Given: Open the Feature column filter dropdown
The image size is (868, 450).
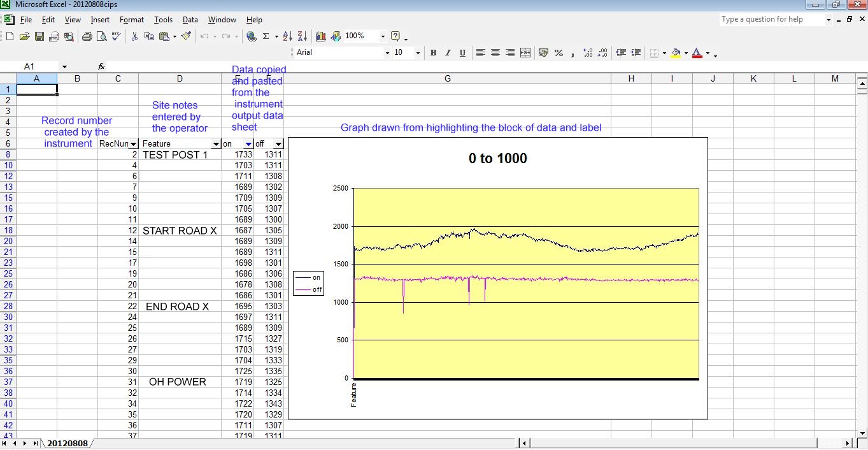Looking at the screenshot, I should tap(215, 144).
